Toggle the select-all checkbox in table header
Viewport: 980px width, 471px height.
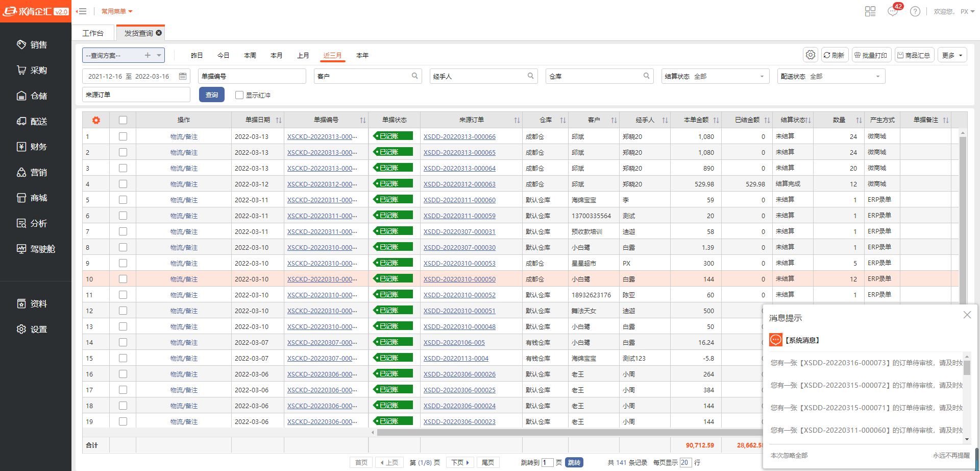point(122,120)
